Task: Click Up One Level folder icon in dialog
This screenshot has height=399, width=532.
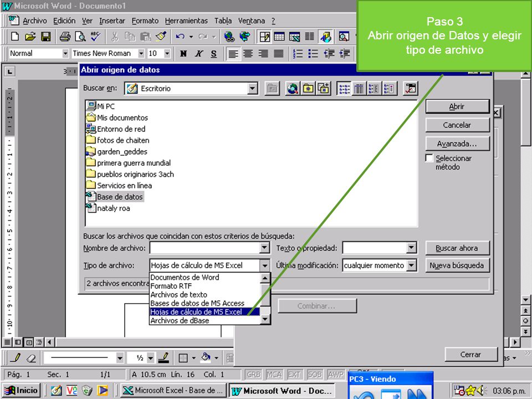Action: click(x=272, y=89)
